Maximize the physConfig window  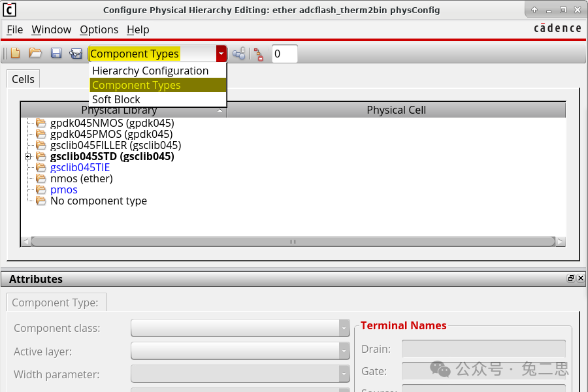point(563,10)
